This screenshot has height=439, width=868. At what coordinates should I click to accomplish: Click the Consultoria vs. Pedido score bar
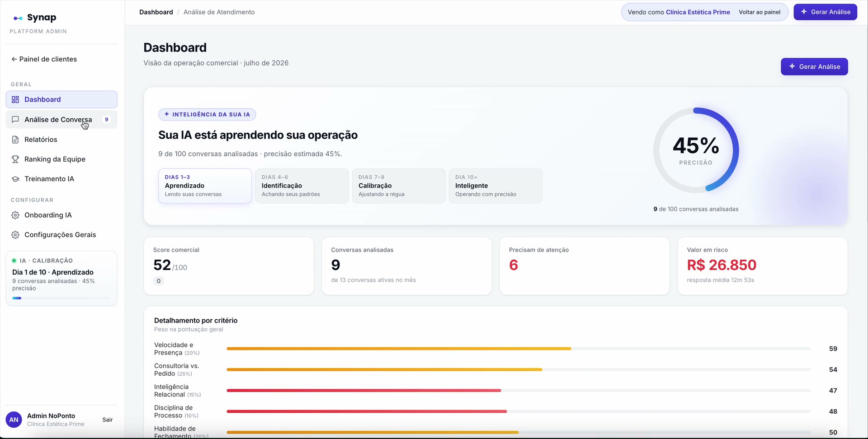click(519, 369)
